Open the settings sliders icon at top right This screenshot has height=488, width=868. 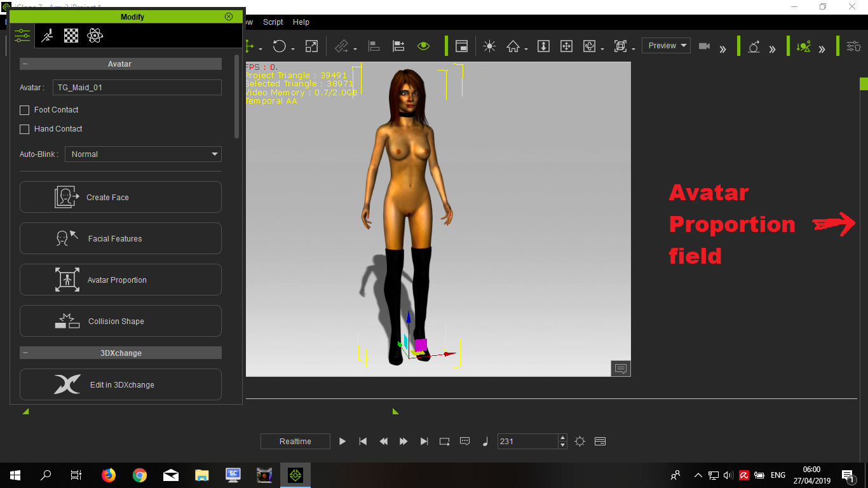(853, 46)
